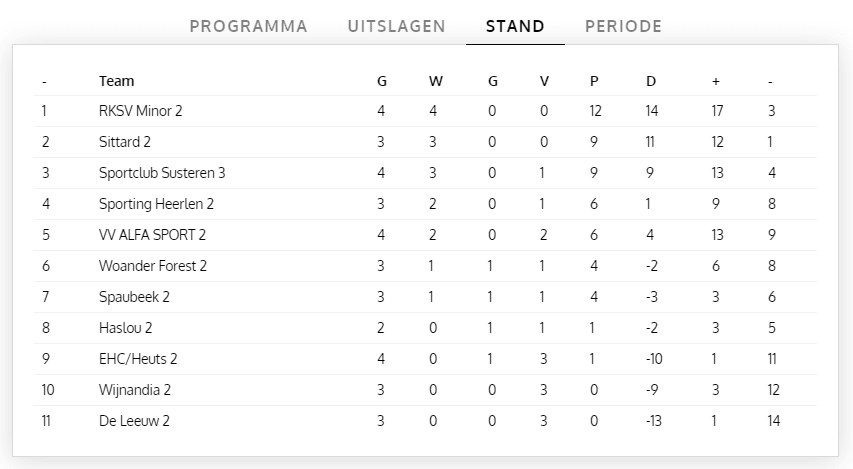853x469 pixels.
Task: Open De Leeuw 2 team entry
Action: pyautogui.click(x=134, y=421)
